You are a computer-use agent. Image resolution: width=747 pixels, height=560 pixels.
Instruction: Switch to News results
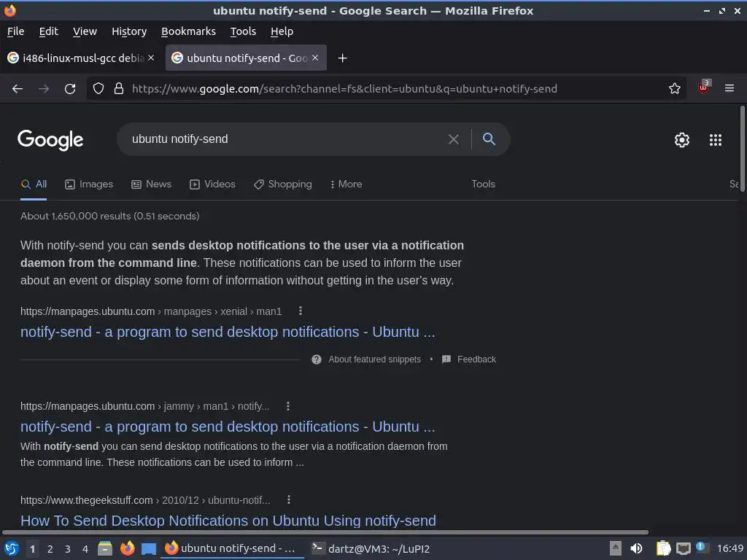click(x=151, y=184)
